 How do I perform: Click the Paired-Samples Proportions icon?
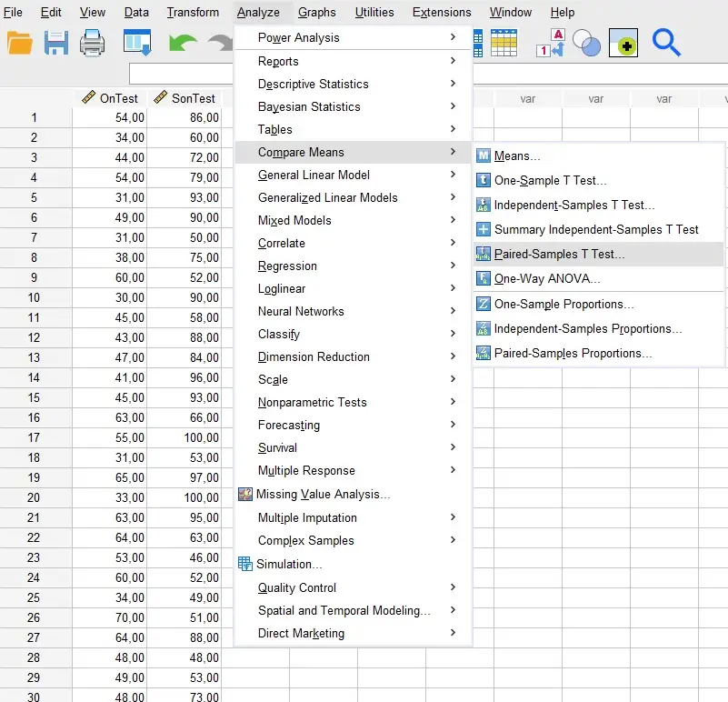[x=483, y=354]
